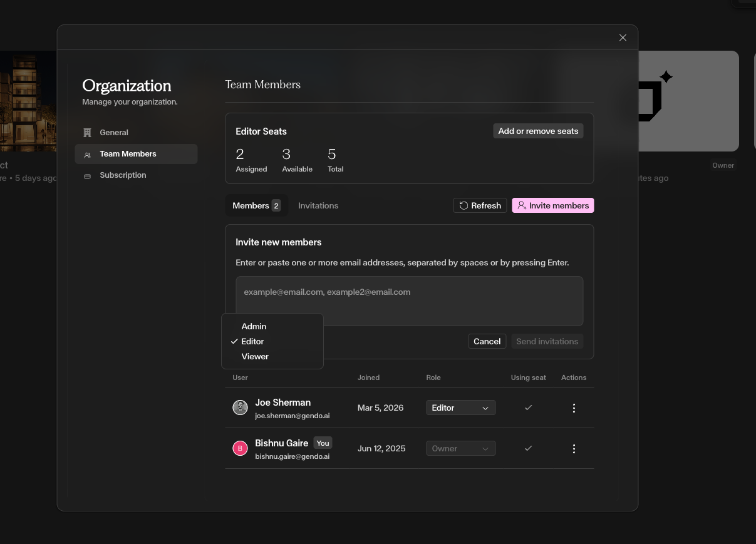This screenshot has height=544, width=756.
Task: Open actions menu for Bishnu Gaire
Action: [x=574, y=449]
